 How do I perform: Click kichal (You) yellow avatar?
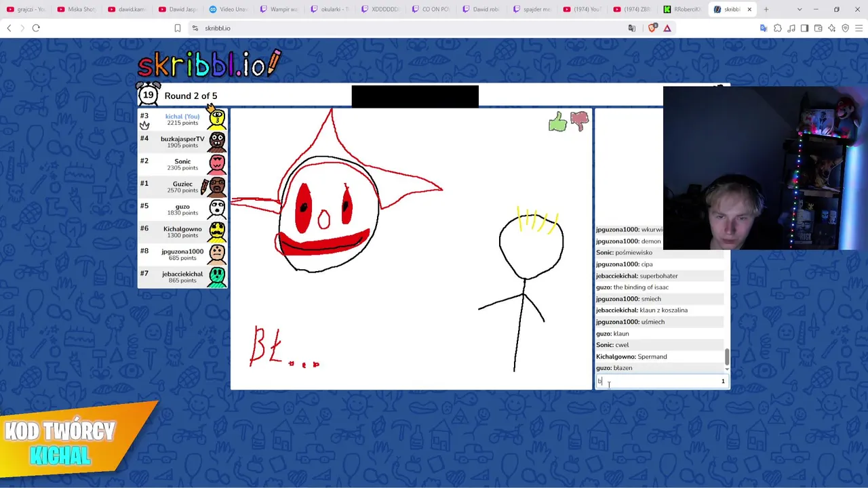(217, 119)
